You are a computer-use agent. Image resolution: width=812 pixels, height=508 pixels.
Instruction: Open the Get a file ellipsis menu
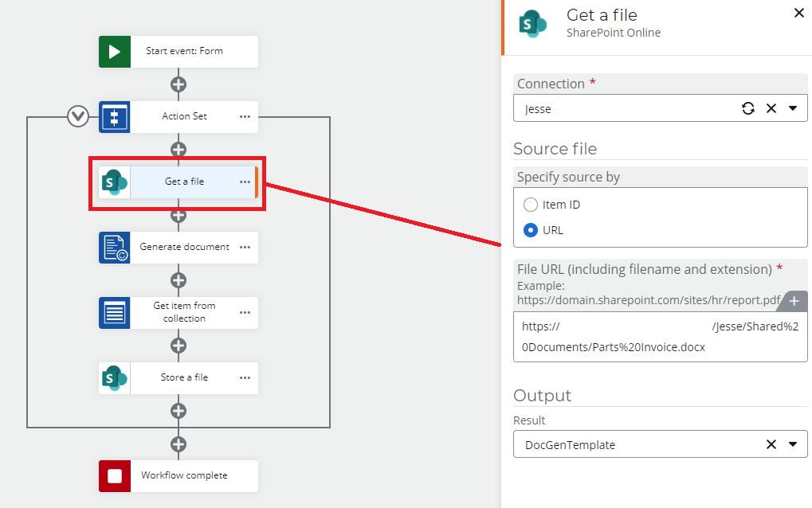[244, 182]
